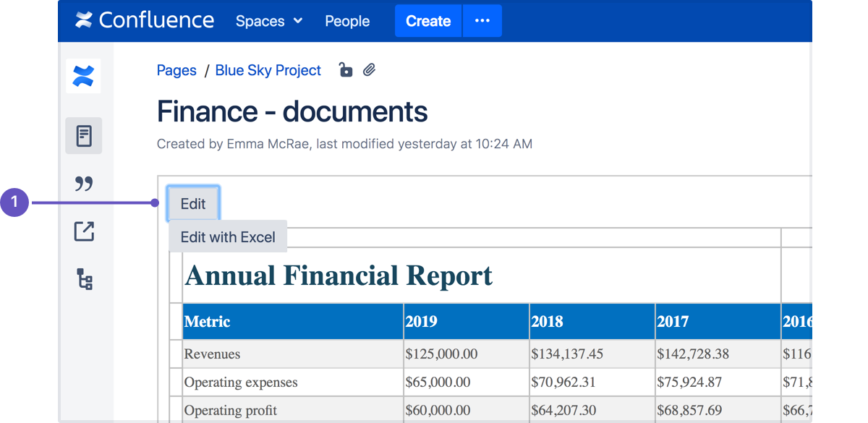Select the $134,137.45 cell
Viewport: 868px width, 423px height.
pyautogui.click(x=592, y=354)
